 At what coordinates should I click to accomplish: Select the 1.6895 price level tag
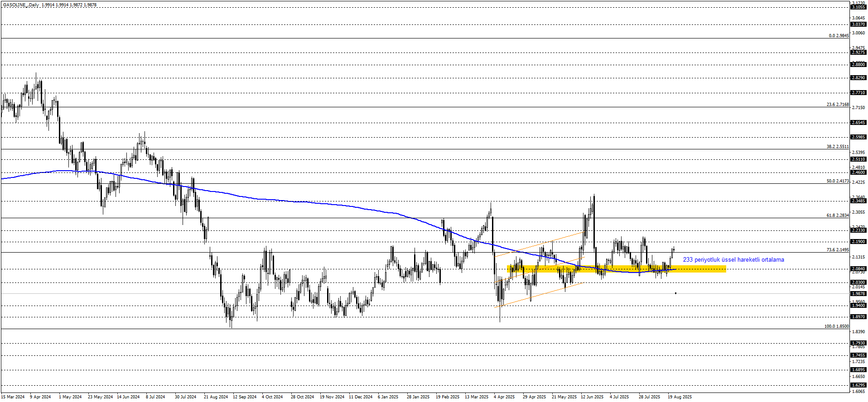click(x=858, y=370)
